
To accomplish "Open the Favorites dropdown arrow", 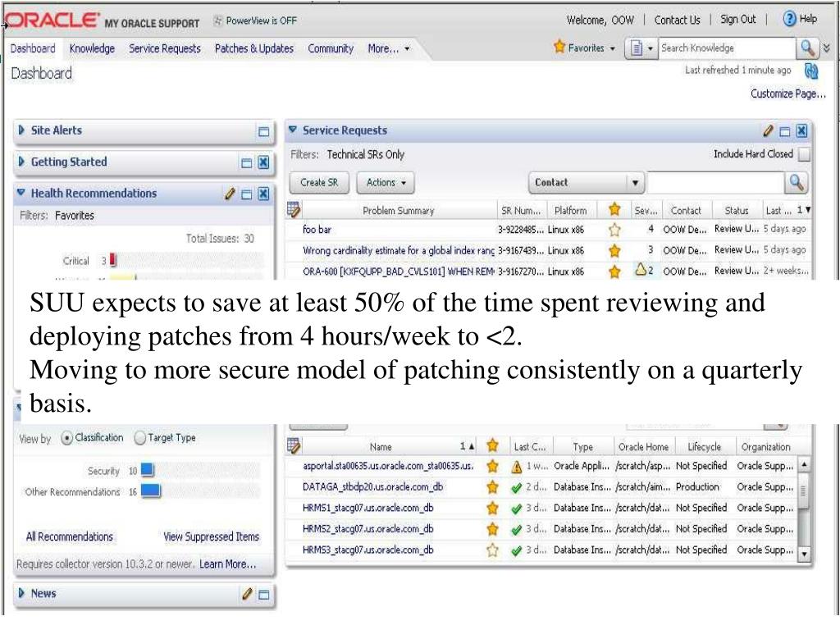I will click(612, 48).
